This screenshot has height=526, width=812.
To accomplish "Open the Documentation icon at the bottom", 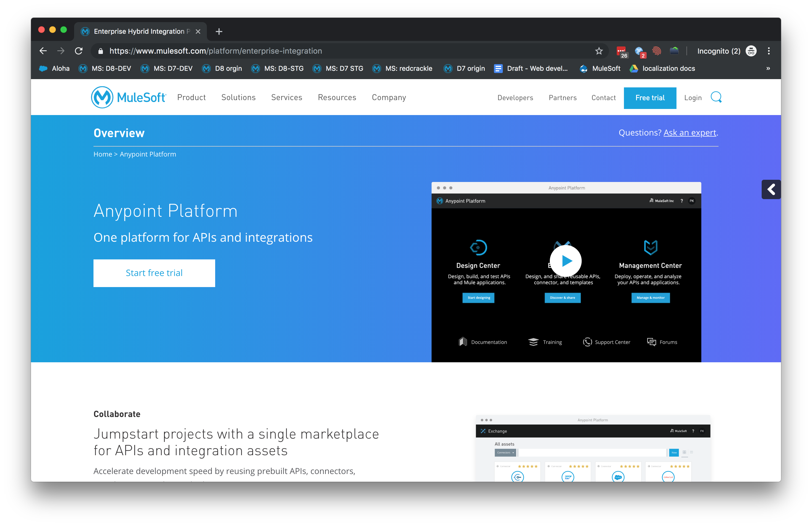I will (x=463, y=342).
